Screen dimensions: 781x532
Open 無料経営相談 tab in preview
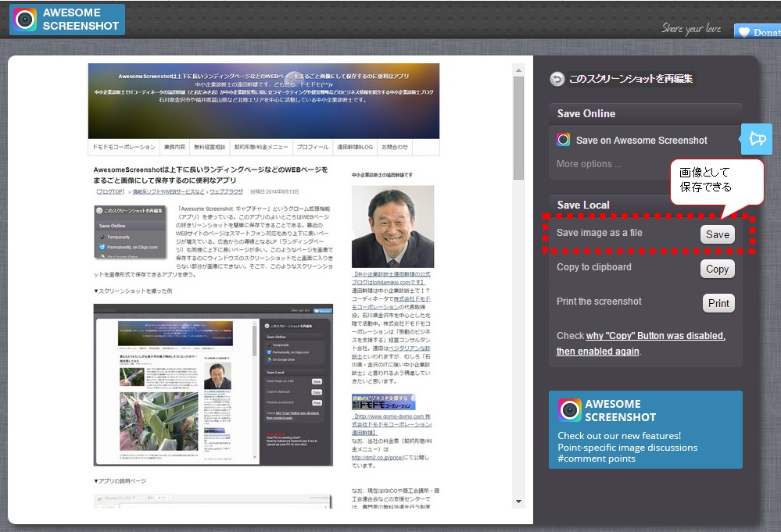[x=210, y=148]
